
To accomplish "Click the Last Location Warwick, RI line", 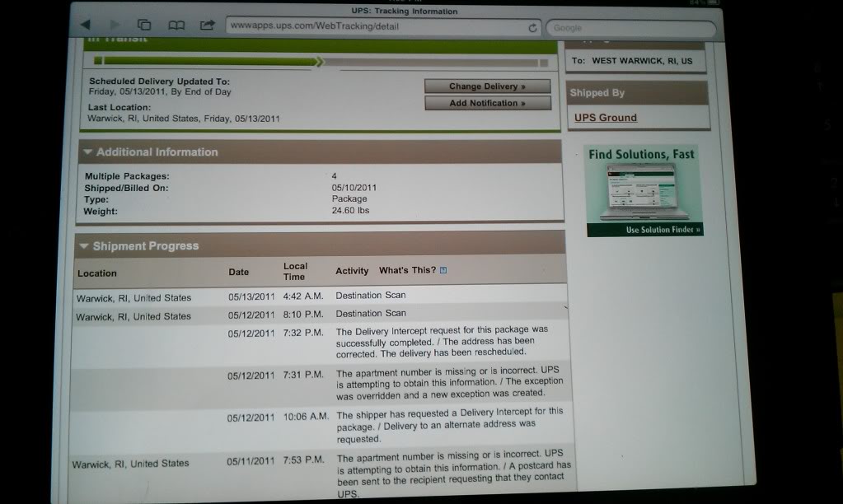I will click(x=183, y=119).
